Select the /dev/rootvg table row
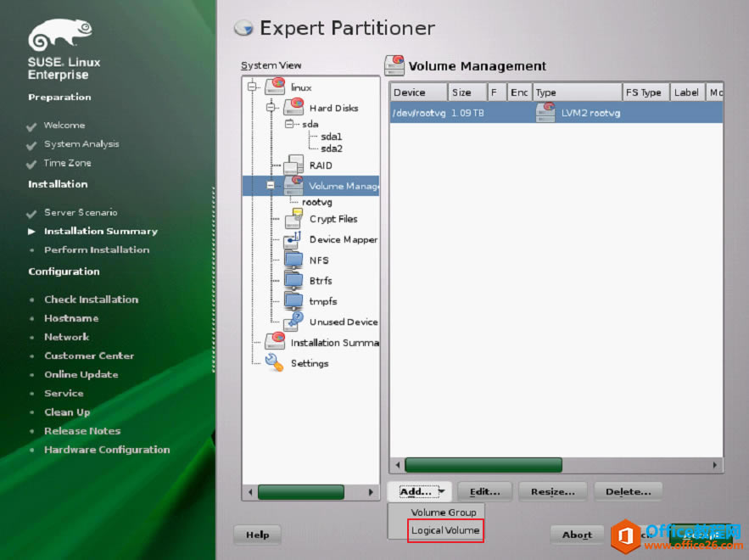The width and height of the screenshot is (749, 560). click(556, 113)
